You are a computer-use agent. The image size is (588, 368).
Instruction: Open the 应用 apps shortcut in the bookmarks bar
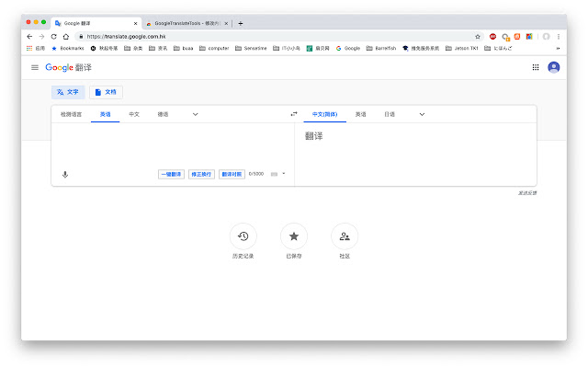[36, 48]
